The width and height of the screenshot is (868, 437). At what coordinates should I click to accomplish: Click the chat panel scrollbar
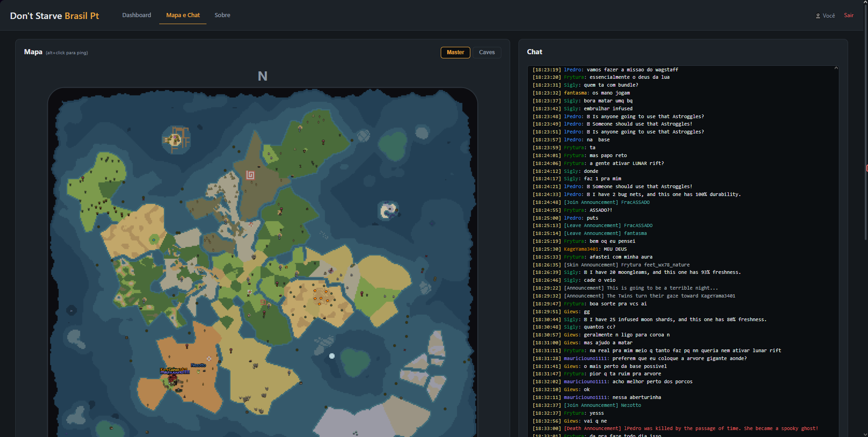click(x=836, y=250)
